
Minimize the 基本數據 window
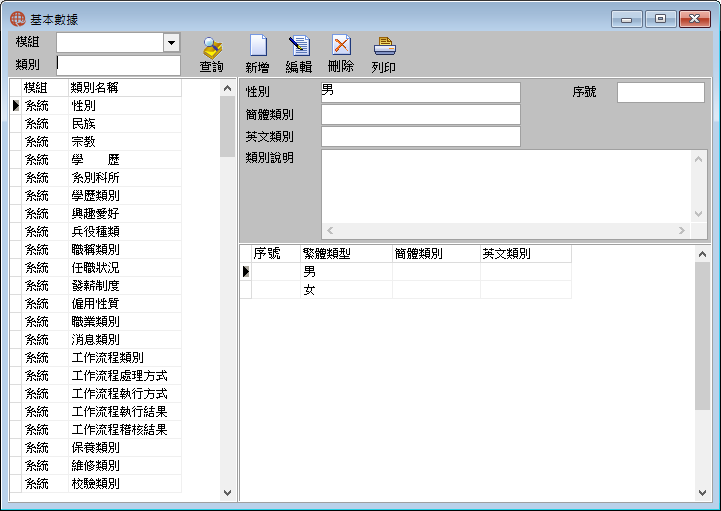coord(626,19)
